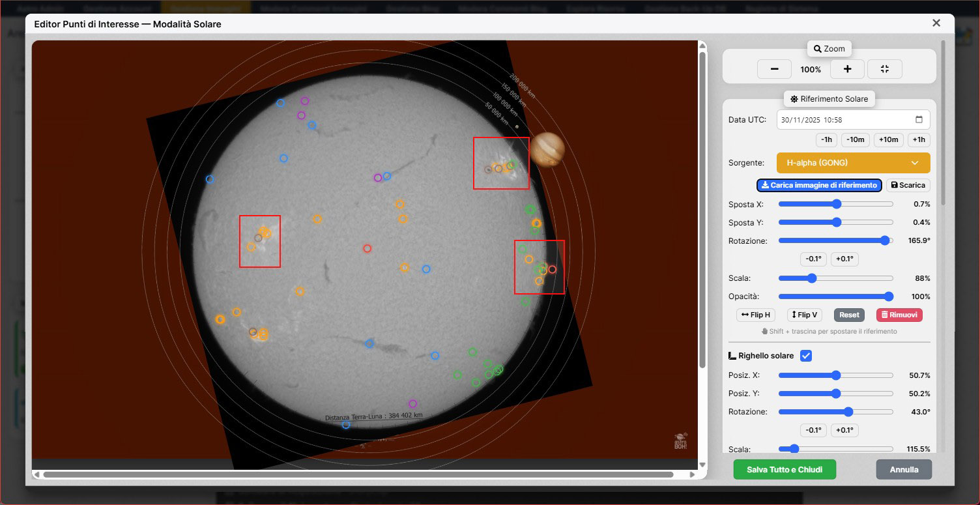
Task: Step the time back one hour (-1h)
Action: coord(826,139)
